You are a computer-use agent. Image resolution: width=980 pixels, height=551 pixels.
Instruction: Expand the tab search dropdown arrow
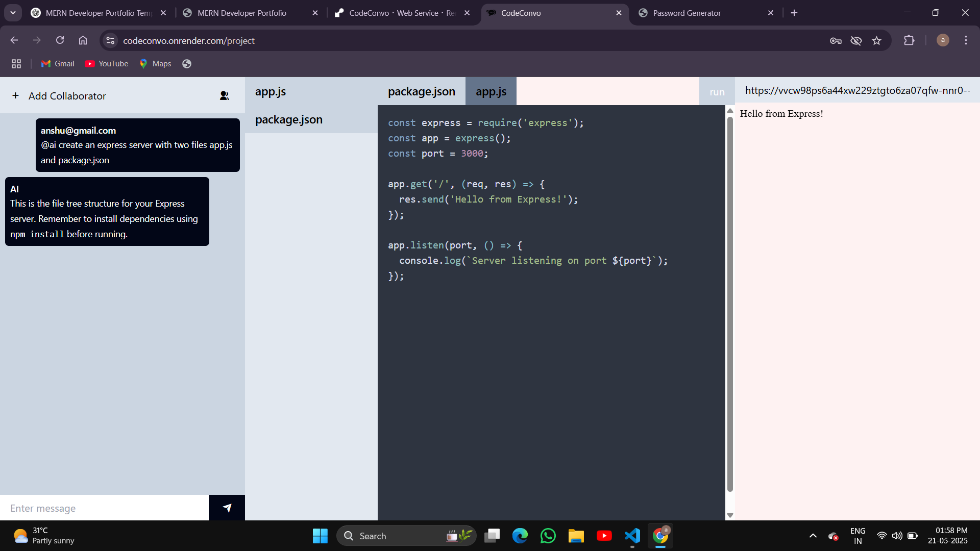pyautogui.click(x=13, y=13)
